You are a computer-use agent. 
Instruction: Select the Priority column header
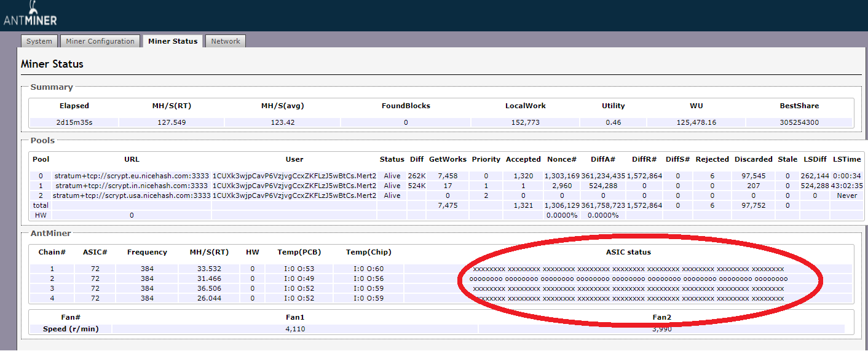pos(486,159)
